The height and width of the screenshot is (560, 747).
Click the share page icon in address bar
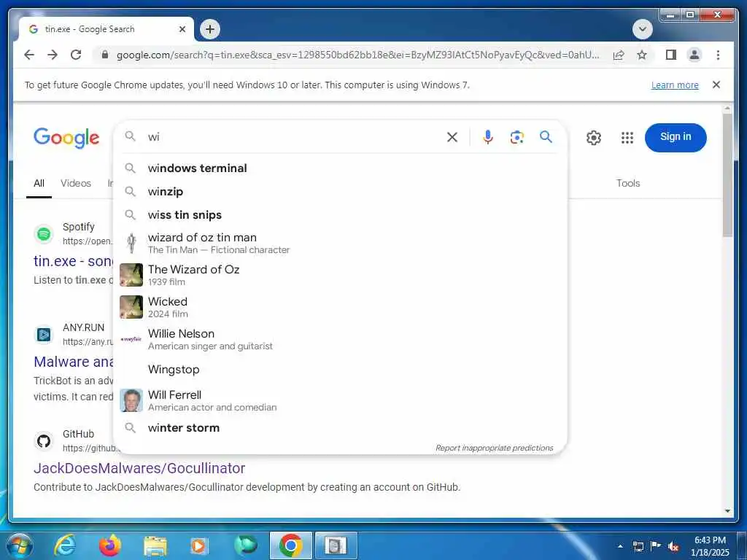[619, 55]
